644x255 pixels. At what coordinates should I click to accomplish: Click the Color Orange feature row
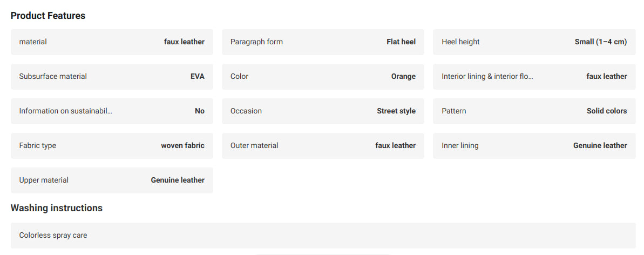323,77
